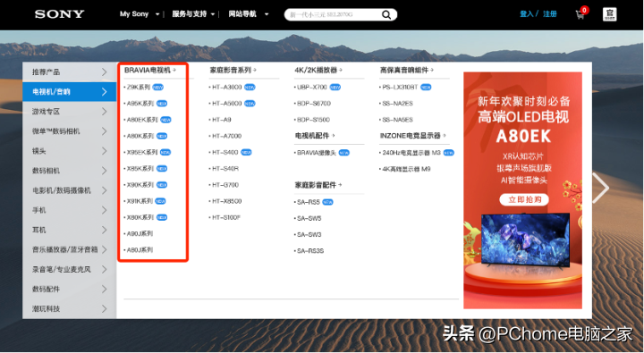Screen dimensions: 644x353
Task: Open the HT-X8500 link
Action: tap(226, 201)
